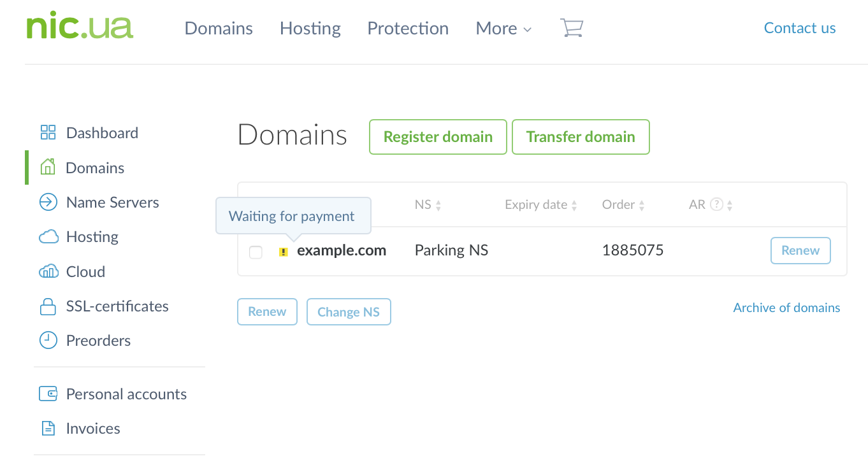The image size is (868, 456).
Task: Open the Archive of domains link
Action: 786,308
